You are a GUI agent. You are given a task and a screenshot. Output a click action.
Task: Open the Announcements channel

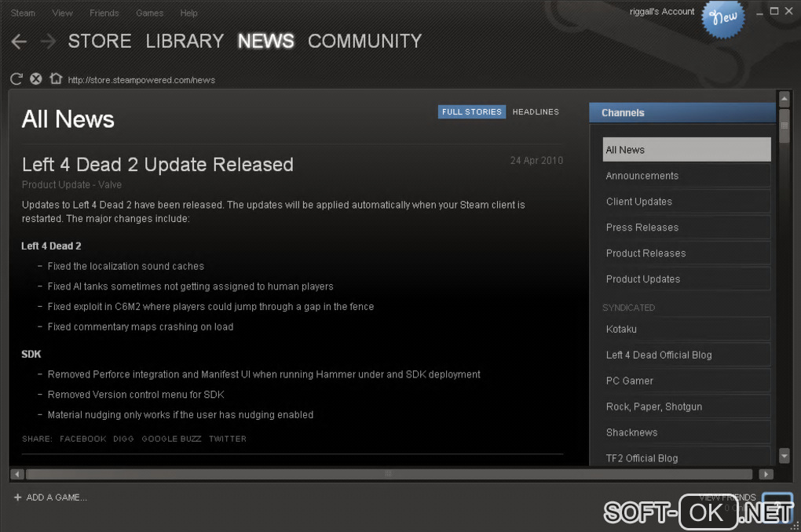coord(686,176)
